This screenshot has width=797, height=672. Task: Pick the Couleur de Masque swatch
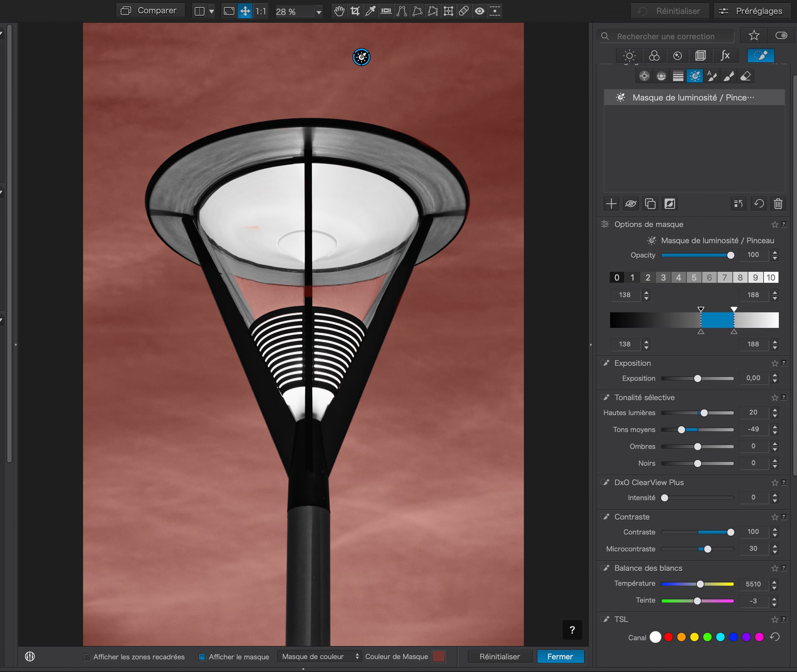pos(438,657)
